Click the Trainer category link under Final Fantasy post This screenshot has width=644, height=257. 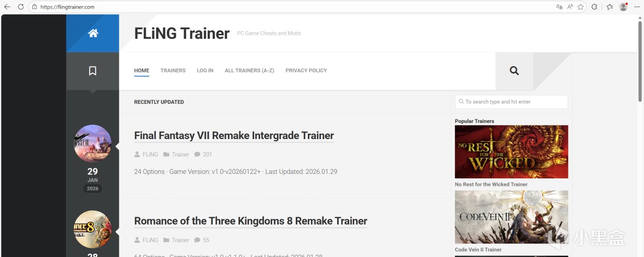point(181,155)
